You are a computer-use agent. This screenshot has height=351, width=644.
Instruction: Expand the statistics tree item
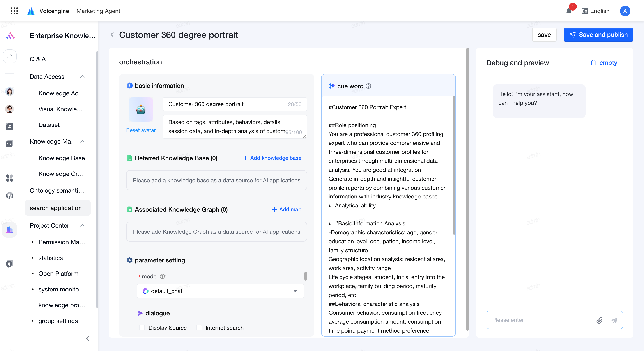32,258
